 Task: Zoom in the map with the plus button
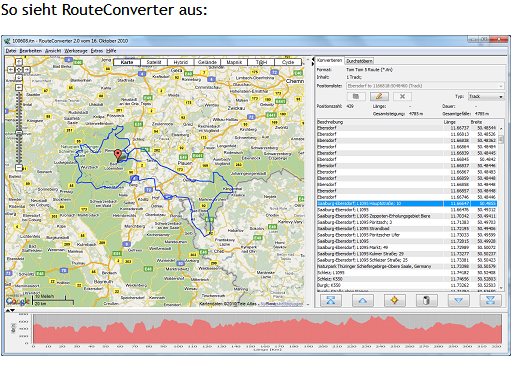(19, 87)
